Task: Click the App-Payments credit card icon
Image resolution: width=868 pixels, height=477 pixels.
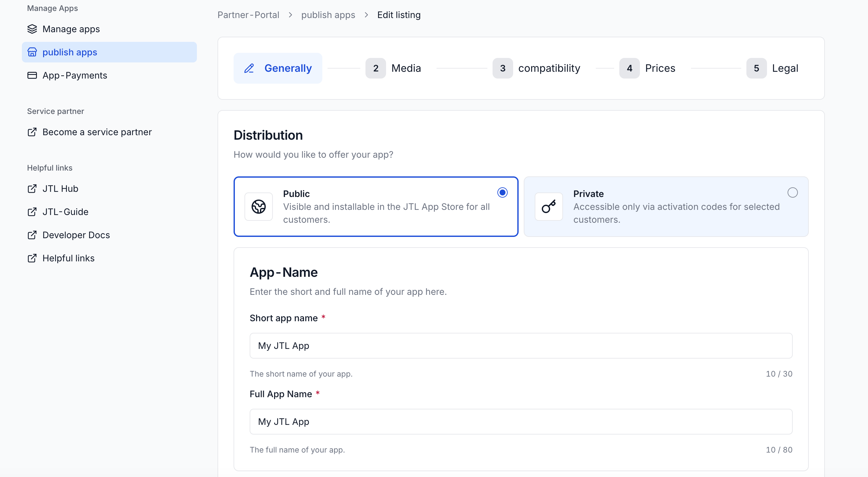Action: (x=32, y=75)
